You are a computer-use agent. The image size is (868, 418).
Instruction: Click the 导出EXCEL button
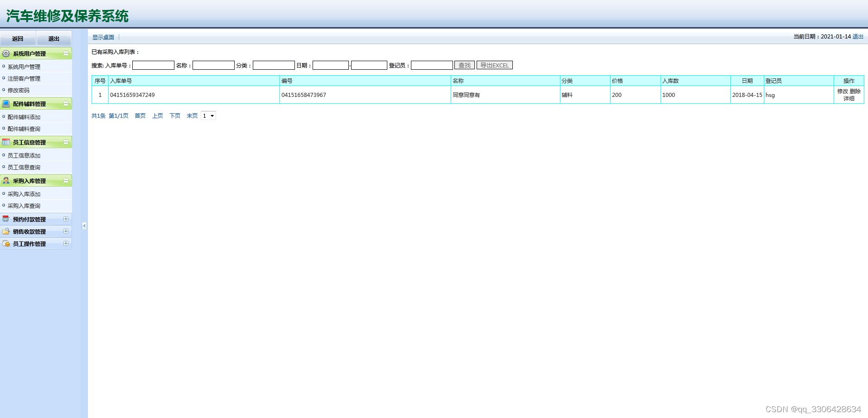[x=495, y=65]
